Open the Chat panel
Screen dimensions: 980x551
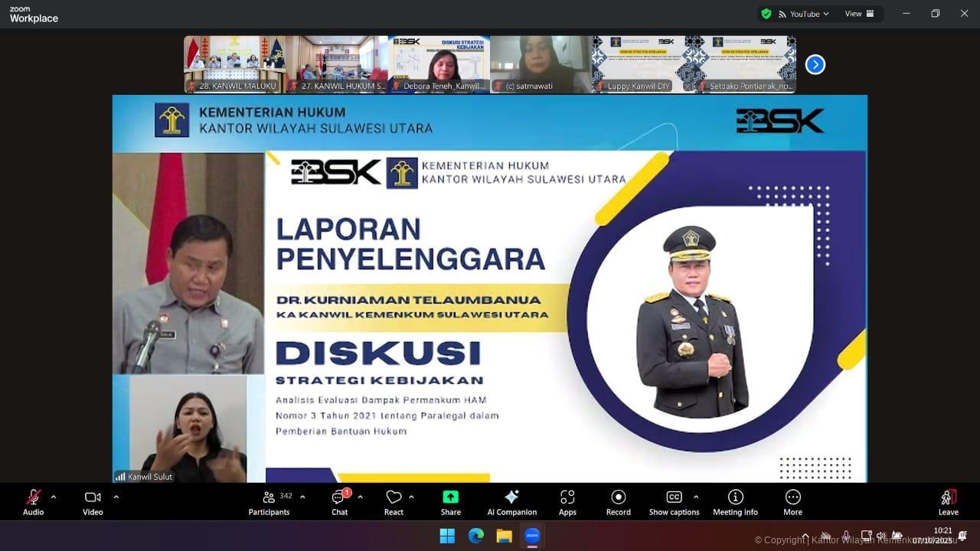[x=339, y=501]
